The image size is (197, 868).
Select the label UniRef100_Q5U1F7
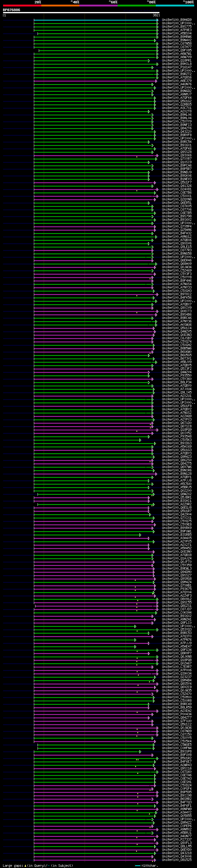tap(177, 182)
